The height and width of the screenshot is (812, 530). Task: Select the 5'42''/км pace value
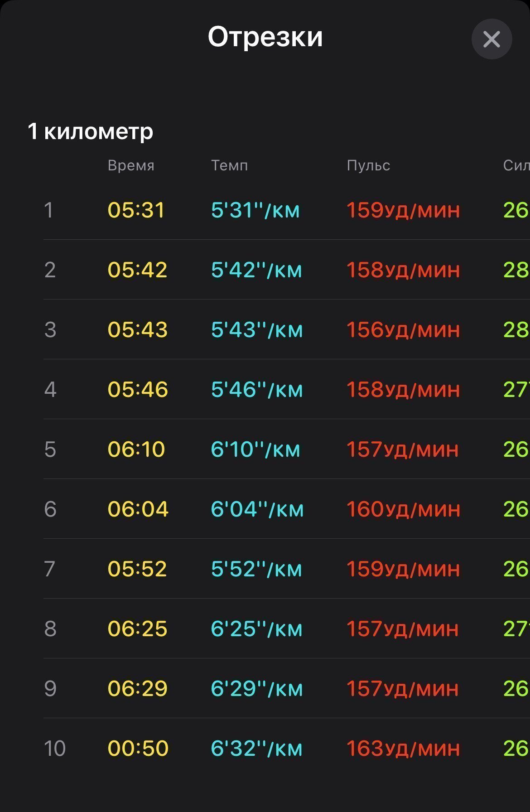pyautogui.click(x=256, y=270)
